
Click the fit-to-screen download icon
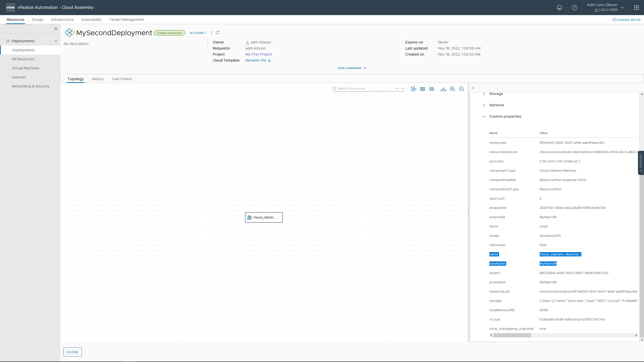coord(444,89)
